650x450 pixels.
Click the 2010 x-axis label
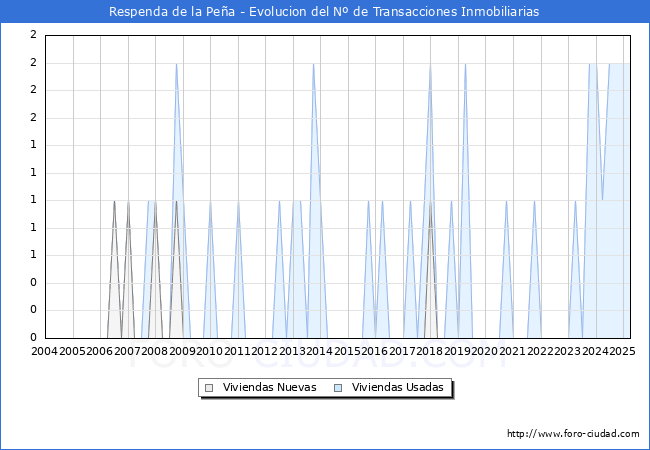coord(210,351)
